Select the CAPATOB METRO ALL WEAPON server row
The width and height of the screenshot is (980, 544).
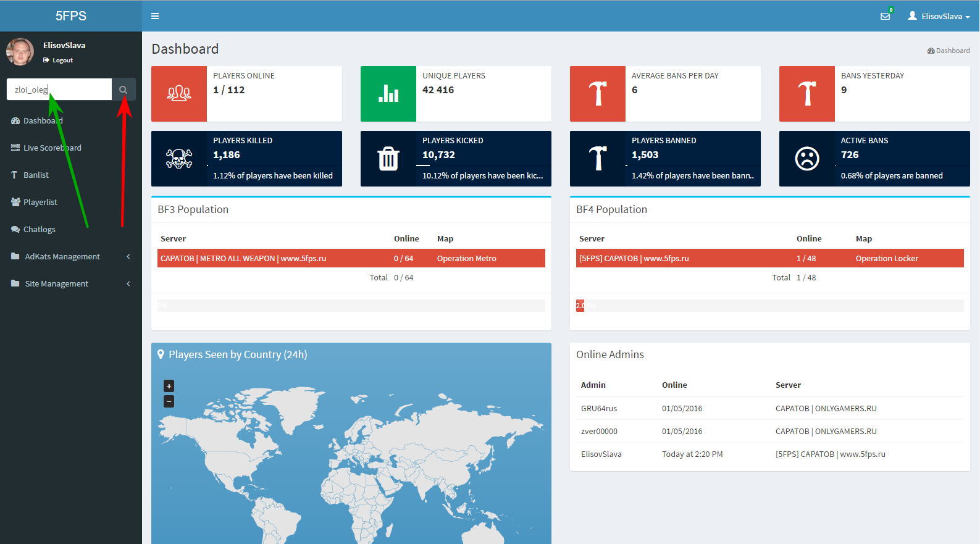point(351,258)
